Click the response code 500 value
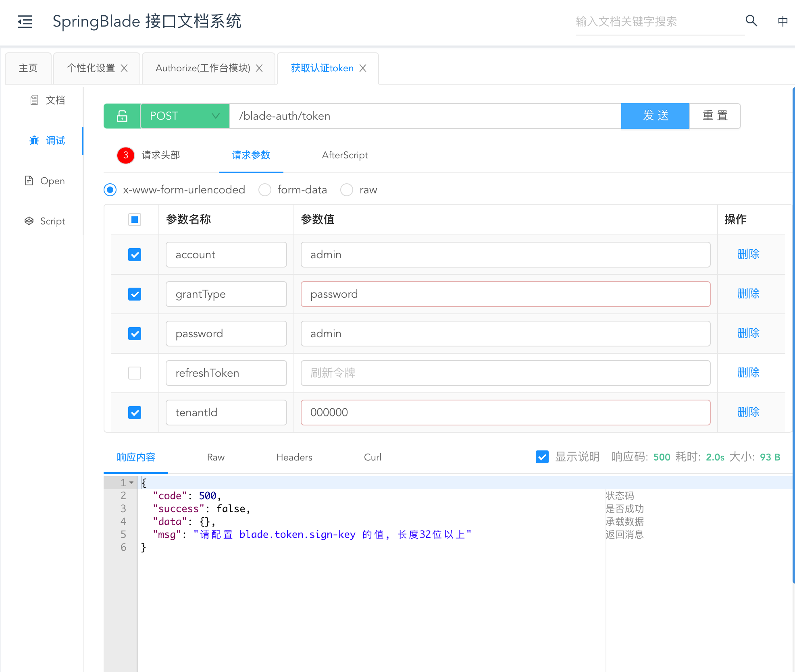 point(662,457)
